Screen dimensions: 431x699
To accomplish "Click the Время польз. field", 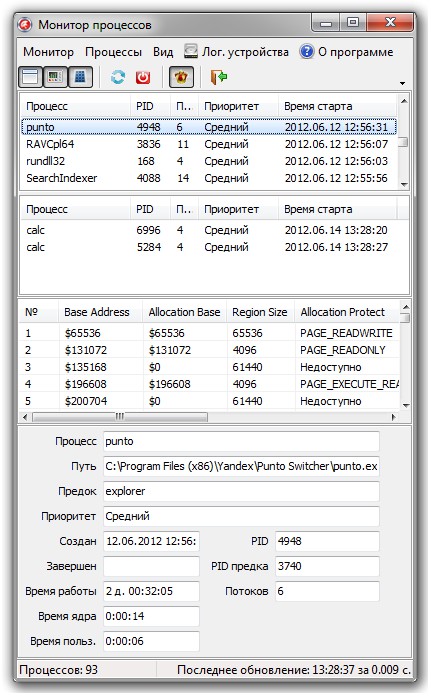I will click(151, 641).
